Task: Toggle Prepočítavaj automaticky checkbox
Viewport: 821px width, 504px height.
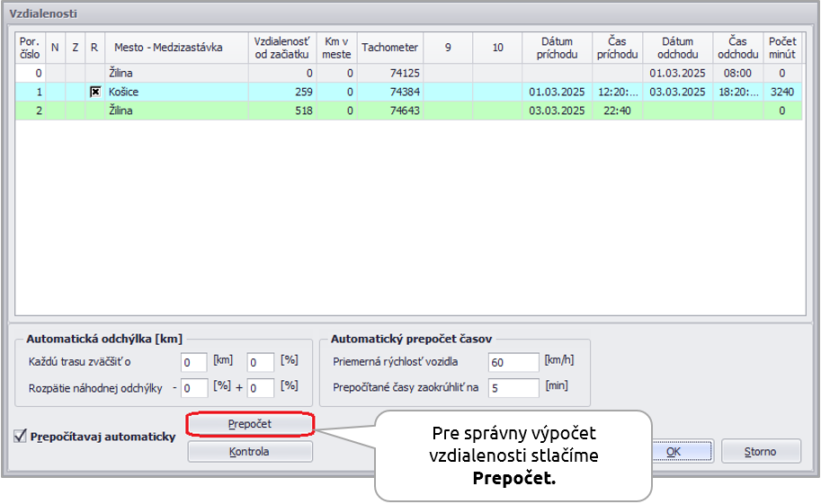Action: [x=21, y=437]
